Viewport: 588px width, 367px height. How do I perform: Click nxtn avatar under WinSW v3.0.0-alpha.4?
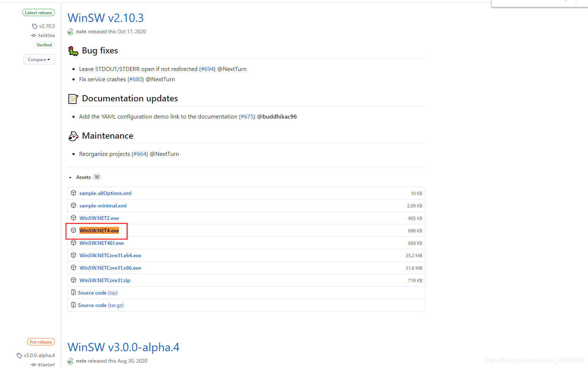coord(71,361)
